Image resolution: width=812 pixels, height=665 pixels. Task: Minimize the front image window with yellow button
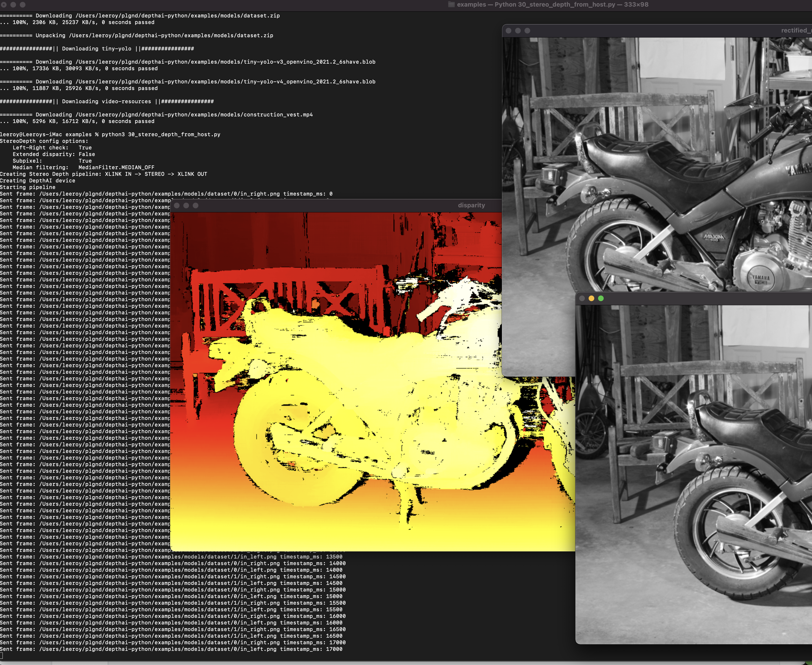point(591,298)
